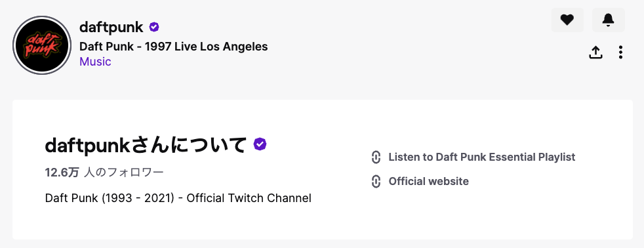Click stream title Daft Punk - 1997 Live Los Angeles
Viewport: 644px width, 248px height.
click(x=173, y=47)
